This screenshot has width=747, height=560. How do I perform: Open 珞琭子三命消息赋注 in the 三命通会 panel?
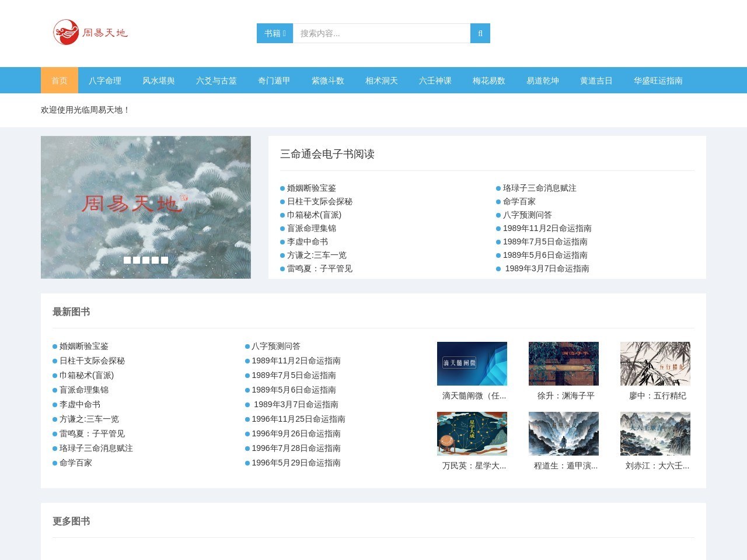point(539,188)
